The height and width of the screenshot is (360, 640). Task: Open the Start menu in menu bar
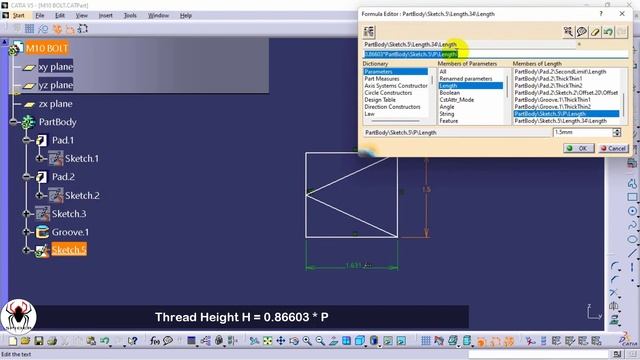click(19, 16)
